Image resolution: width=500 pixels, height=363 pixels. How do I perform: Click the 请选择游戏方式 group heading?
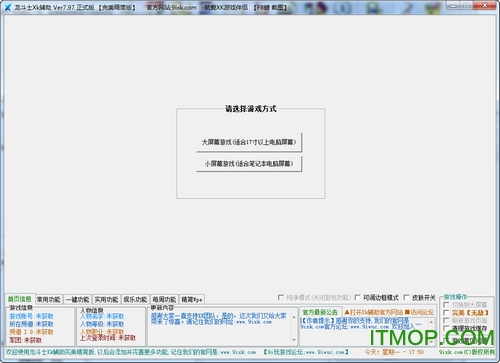(x=251, y=109)
